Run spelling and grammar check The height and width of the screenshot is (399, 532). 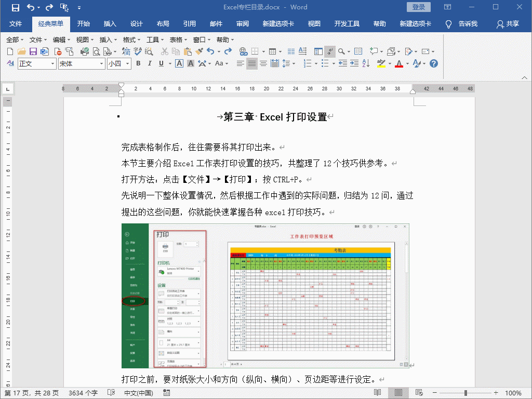[x=137, y=51]
